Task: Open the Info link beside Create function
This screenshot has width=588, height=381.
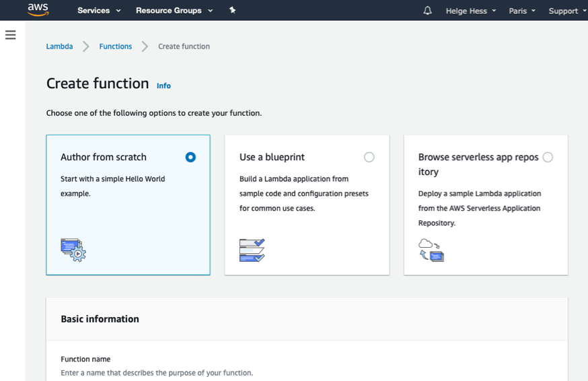Action: pos(163,85)
